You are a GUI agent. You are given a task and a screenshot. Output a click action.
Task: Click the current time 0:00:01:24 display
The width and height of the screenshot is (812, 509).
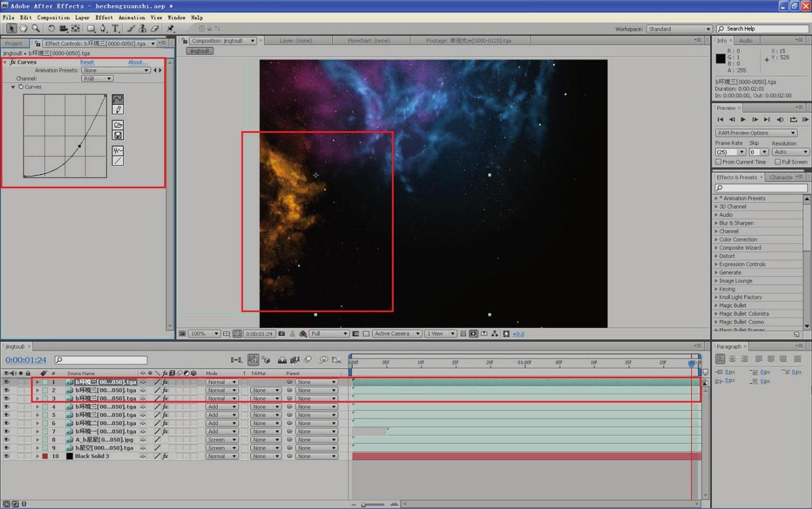[26, 360]
